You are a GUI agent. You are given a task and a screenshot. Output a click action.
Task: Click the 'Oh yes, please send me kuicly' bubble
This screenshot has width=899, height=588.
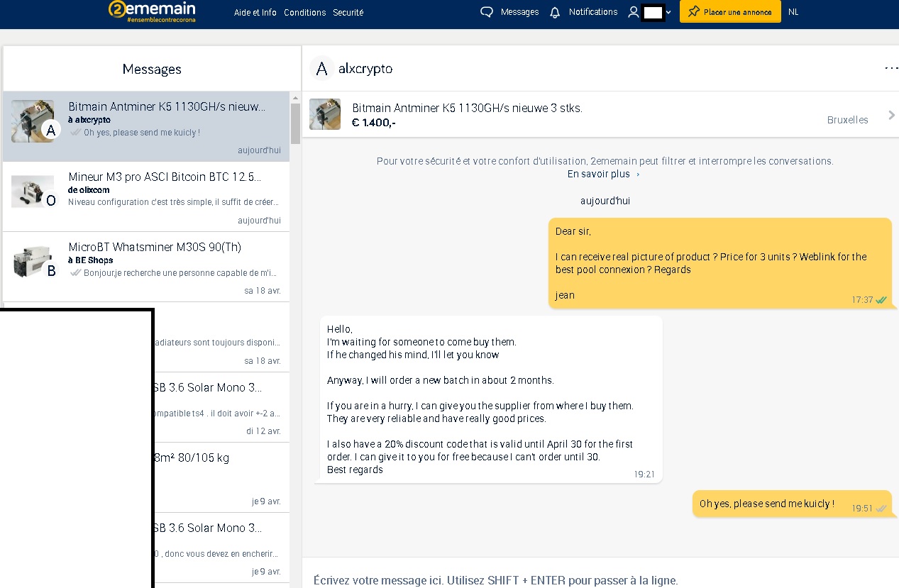click(792, 504)
